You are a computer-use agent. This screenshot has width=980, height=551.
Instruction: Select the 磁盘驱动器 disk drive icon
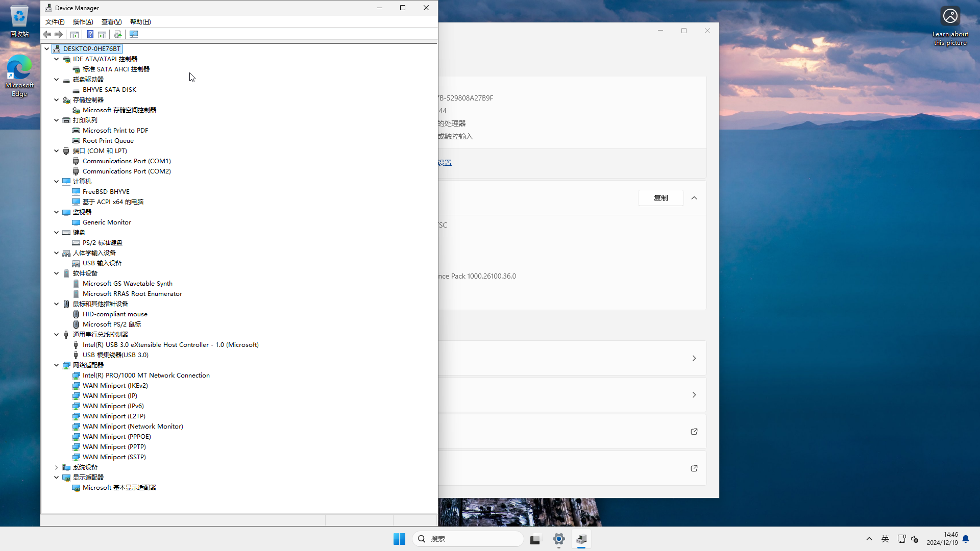pos(66,80)
